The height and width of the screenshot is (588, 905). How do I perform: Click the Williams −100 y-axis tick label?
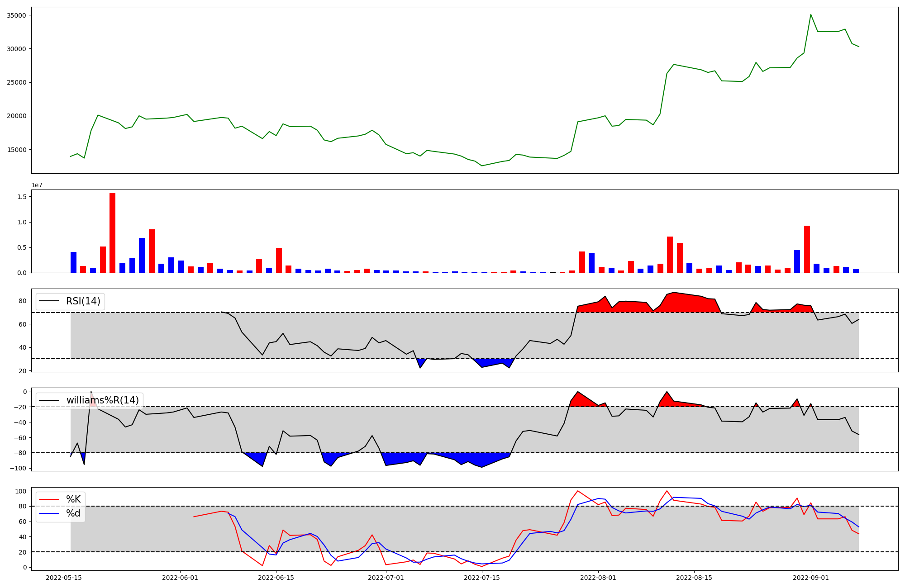pyautogui.click(x=19, y=468)
